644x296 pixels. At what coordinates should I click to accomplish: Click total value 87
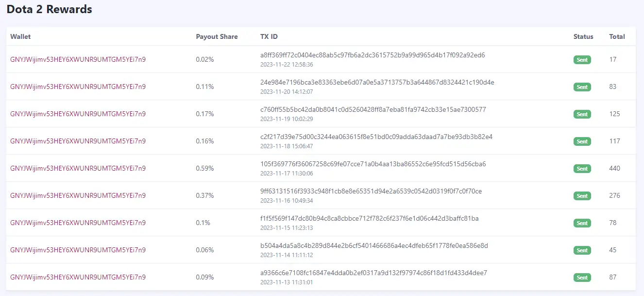[x=613, y=277]
